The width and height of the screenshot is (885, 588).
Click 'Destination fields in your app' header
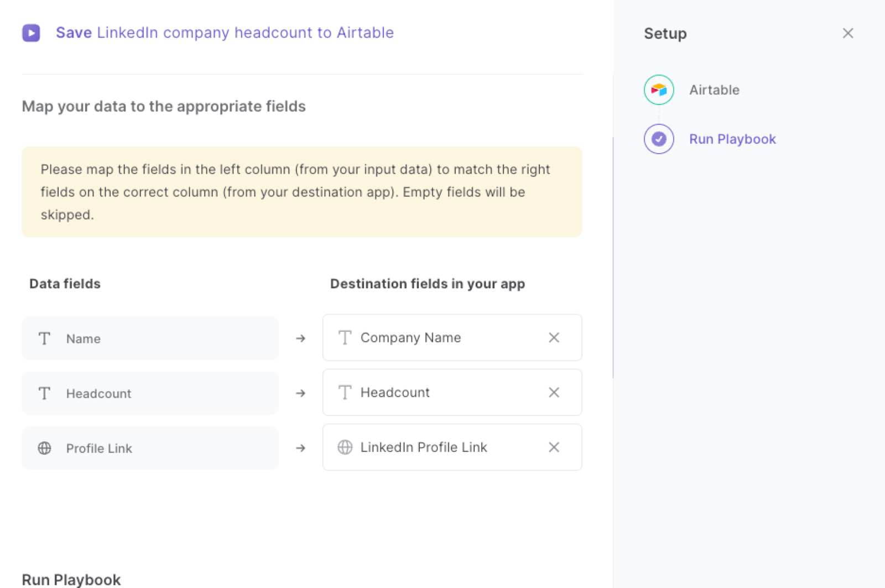click(x=428, y=284)
